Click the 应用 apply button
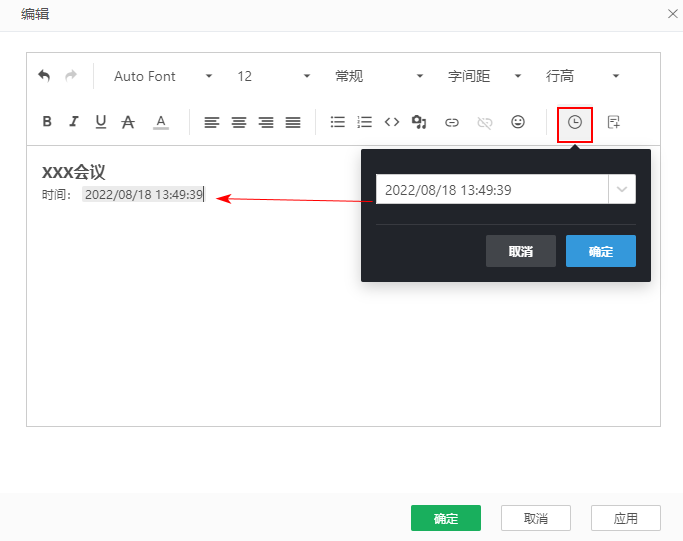This screenshot has height=541, width=683. click(626, 518)
